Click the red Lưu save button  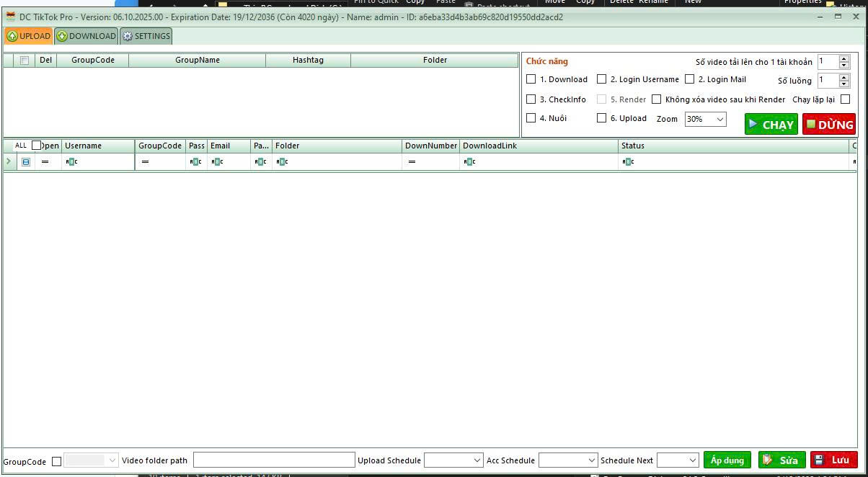click(834, 460)
